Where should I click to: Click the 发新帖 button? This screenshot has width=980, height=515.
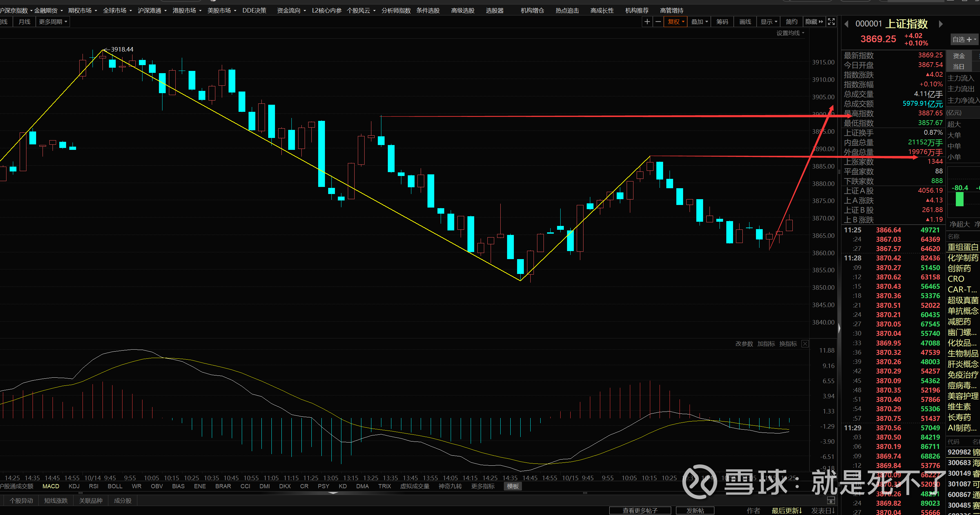click(695, 510)
